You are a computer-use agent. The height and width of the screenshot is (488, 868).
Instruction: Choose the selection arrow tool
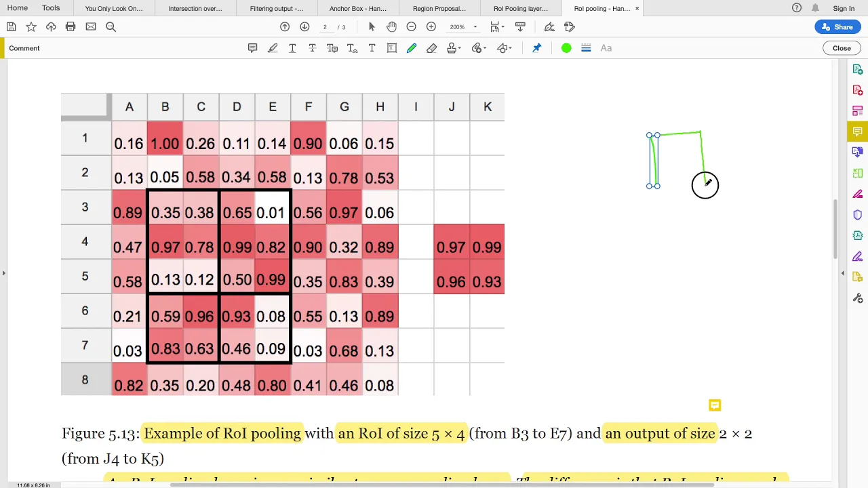pos(372,26)
